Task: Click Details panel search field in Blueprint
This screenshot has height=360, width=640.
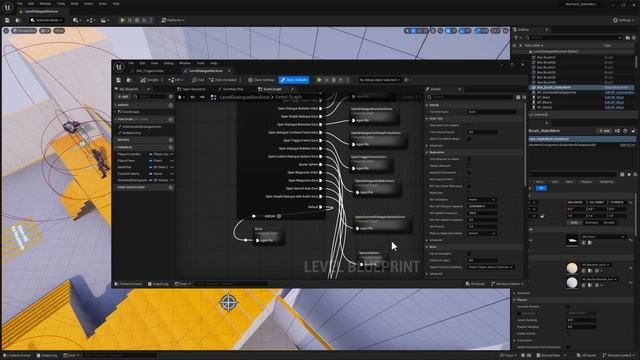Action: tap(471, 97)
